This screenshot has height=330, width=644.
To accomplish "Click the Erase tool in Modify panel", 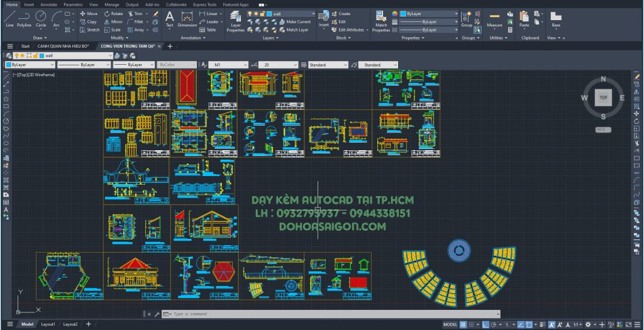I will [x=156, y=14].
